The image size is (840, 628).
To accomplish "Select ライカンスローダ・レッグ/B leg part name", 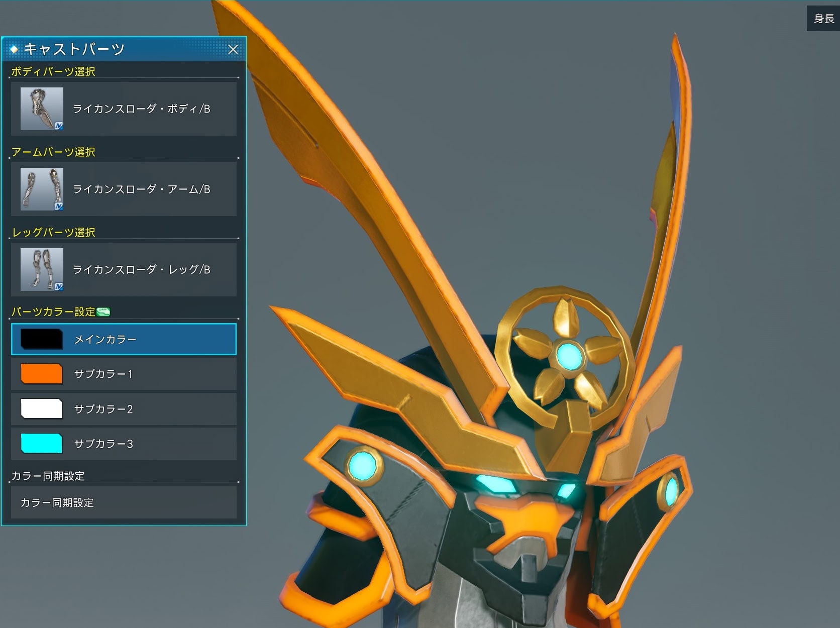I will pos(141,269).
